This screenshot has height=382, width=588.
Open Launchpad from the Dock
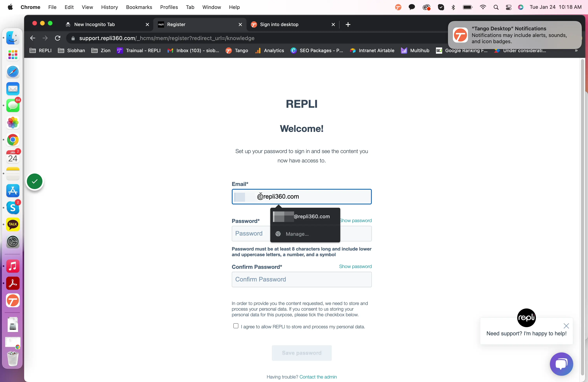coord(13,55)
